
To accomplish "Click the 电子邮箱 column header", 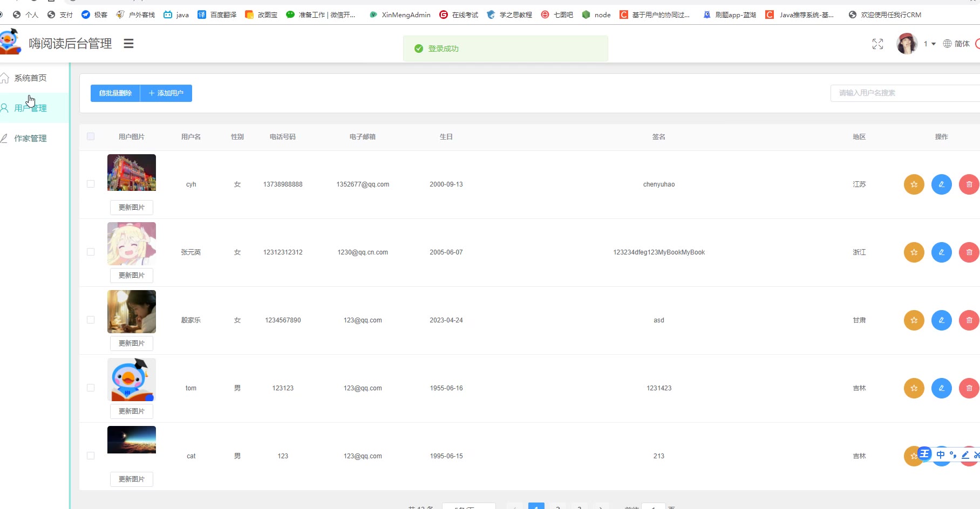I will point(363,137).
